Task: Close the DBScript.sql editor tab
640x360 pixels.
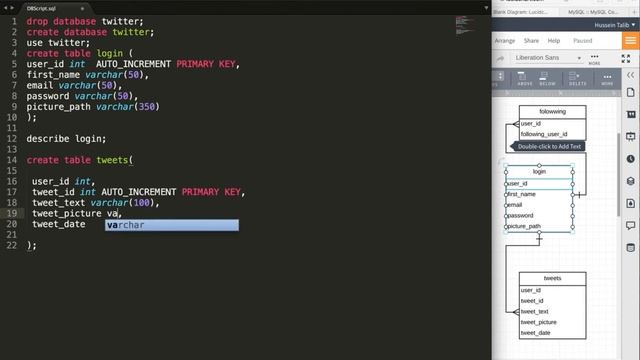Action: point(82,9)
